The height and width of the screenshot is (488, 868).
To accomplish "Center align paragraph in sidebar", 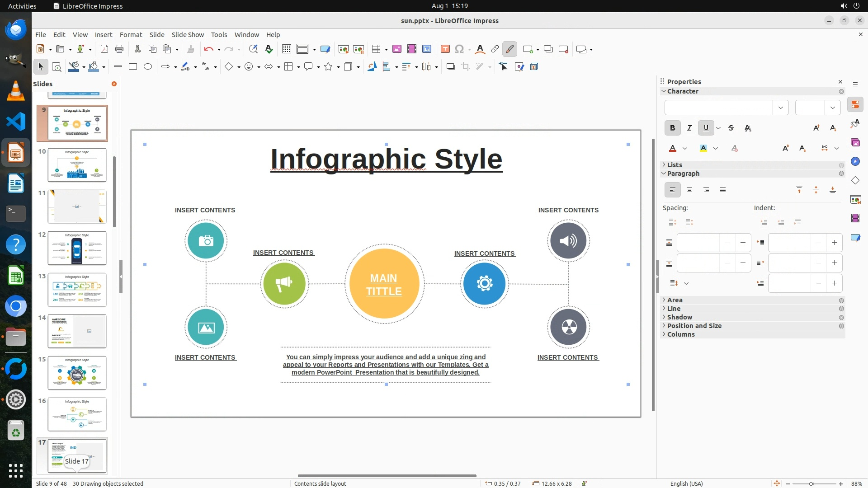I will tap(689, 190).
